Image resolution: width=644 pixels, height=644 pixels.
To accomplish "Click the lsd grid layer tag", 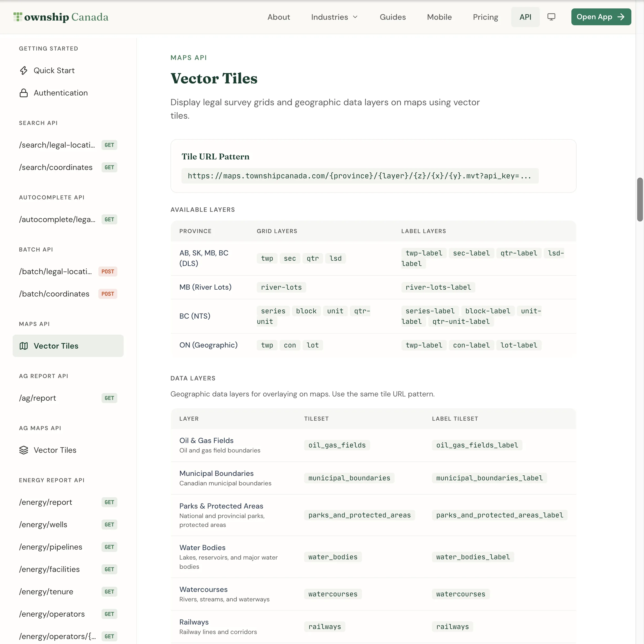I will [335, 258].
